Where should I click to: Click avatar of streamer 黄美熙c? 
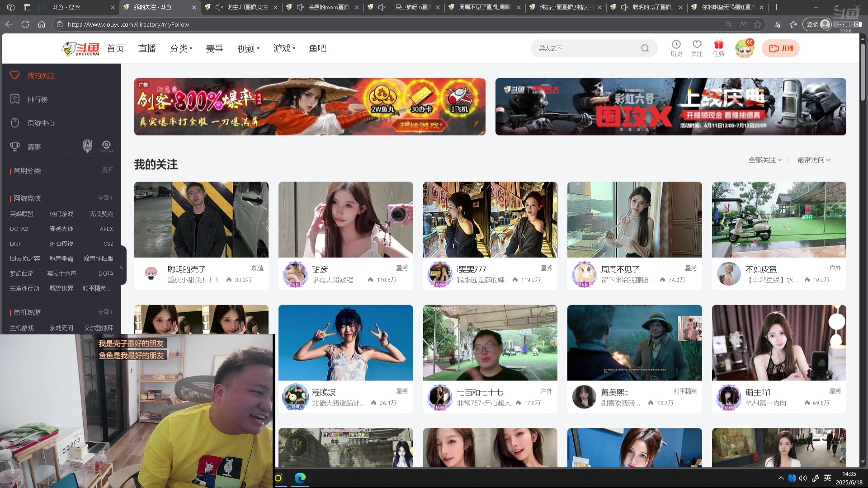[584, 397]
